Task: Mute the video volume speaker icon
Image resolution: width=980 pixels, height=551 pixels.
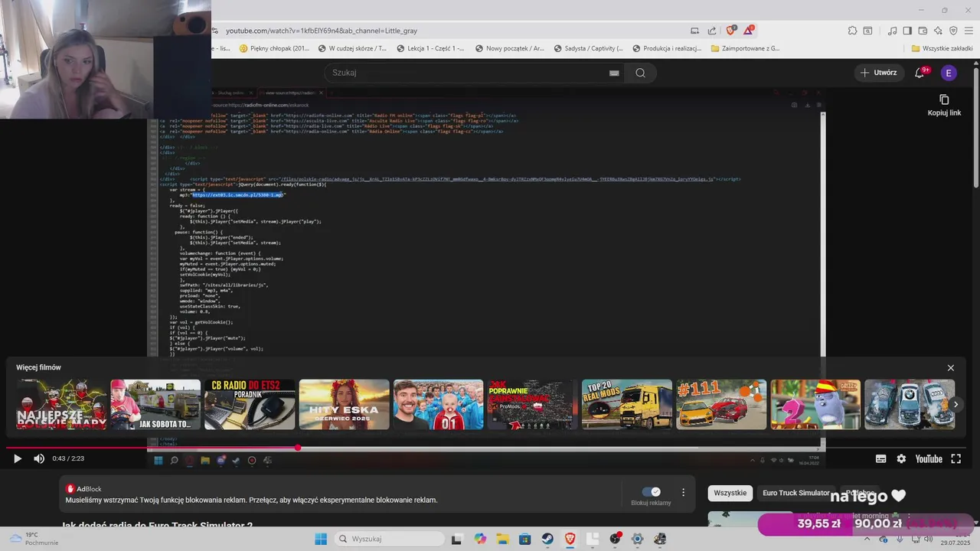Action: 39,458
